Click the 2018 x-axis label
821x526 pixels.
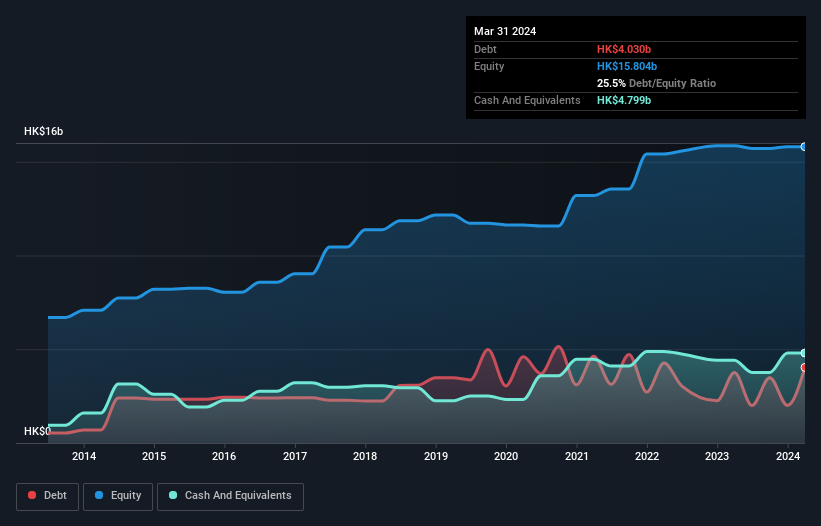click(365, 456)
